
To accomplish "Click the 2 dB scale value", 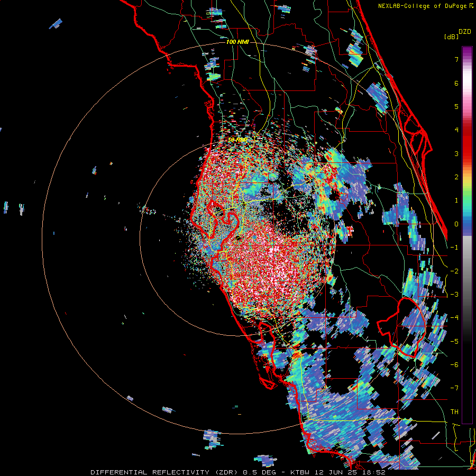I will (x=456, y=177).
